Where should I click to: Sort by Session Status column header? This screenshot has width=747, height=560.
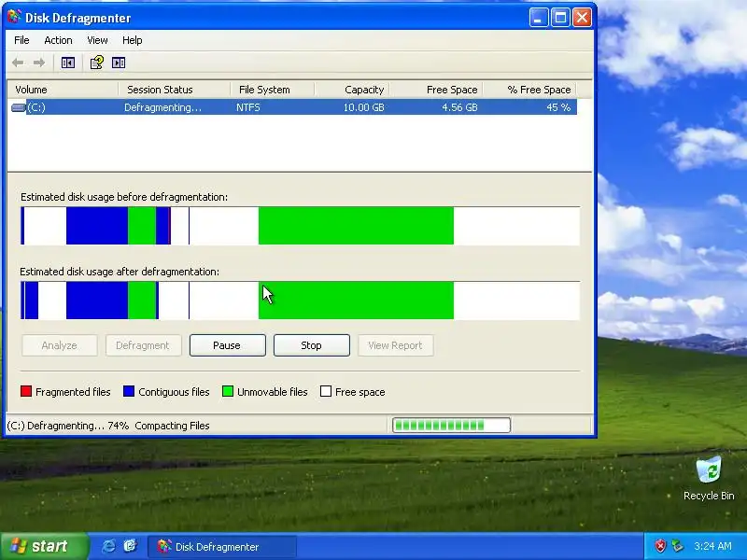(x=175, y=90)
